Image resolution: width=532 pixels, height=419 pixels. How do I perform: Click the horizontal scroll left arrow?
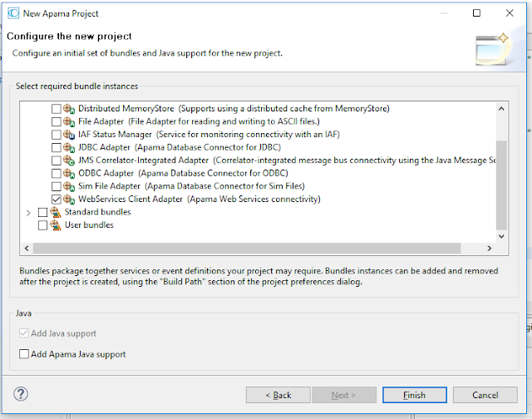coord(27,249)
